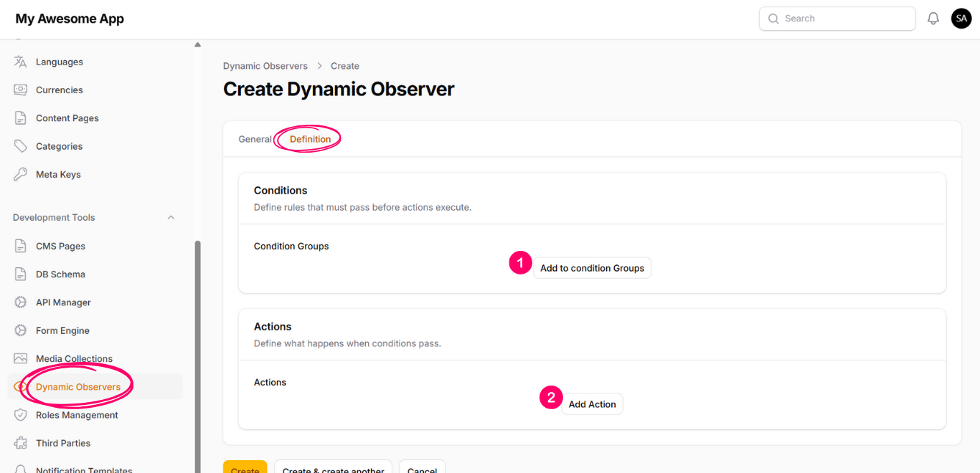Click Add to condition Groups button

pyautogui.click(x=592, y=268)
